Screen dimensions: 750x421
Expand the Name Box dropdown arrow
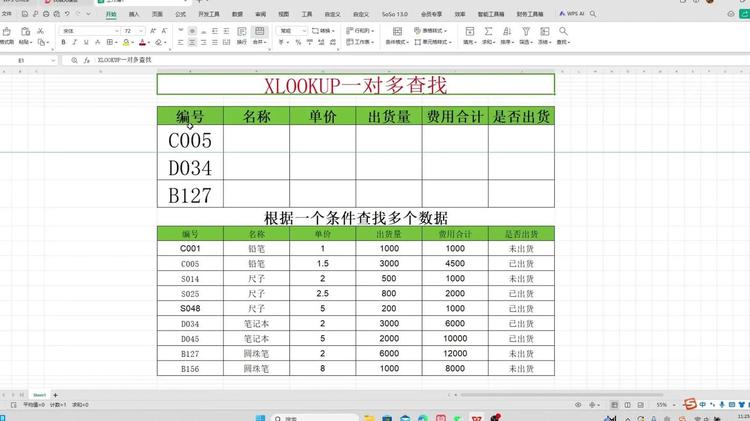coord(53,60)
